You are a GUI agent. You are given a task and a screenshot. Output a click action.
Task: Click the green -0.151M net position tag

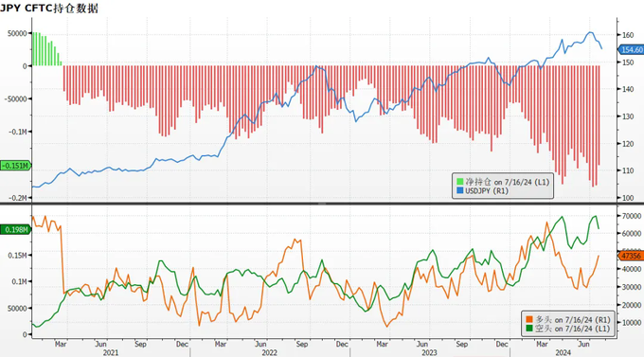[x=15, y=166]
